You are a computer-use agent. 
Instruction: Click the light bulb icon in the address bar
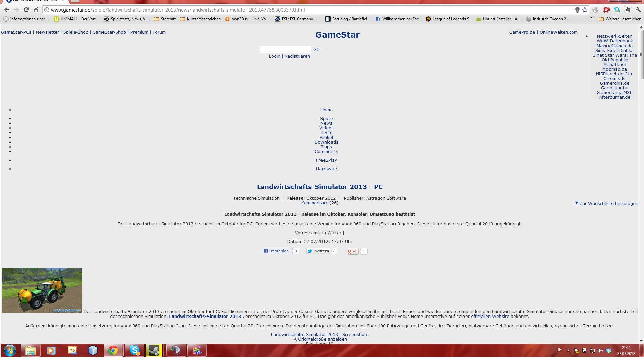(x=577, y=10)
